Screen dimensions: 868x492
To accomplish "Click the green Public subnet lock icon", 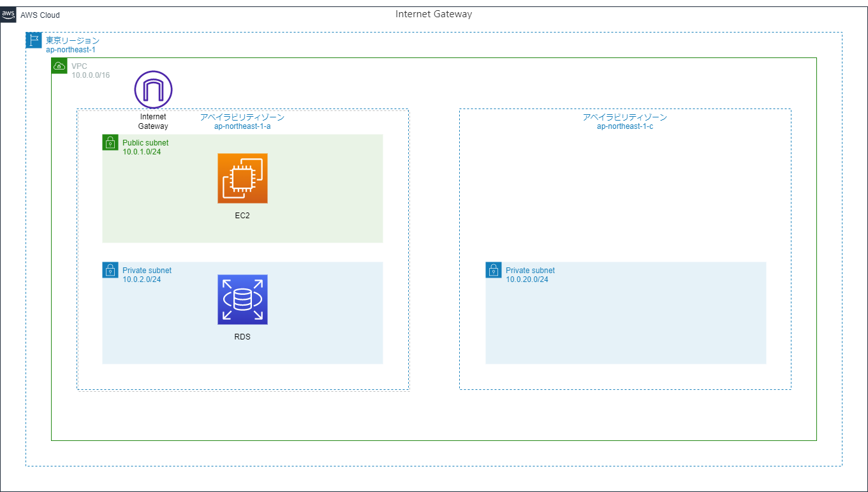I will point(110,142).
